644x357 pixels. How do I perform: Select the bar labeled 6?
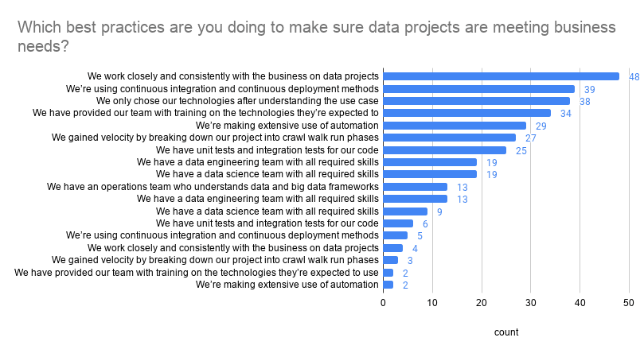click(398, 223)
